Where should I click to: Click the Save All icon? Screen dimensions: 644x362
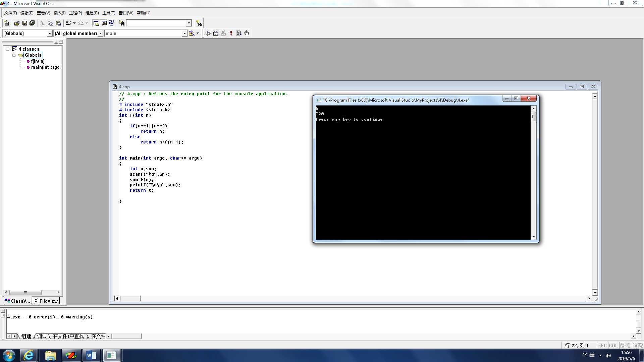pos(32,23)
